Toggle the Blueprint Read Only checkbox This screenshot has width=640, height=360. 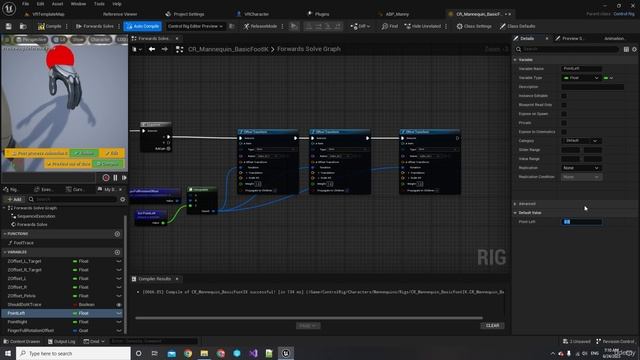564,105
